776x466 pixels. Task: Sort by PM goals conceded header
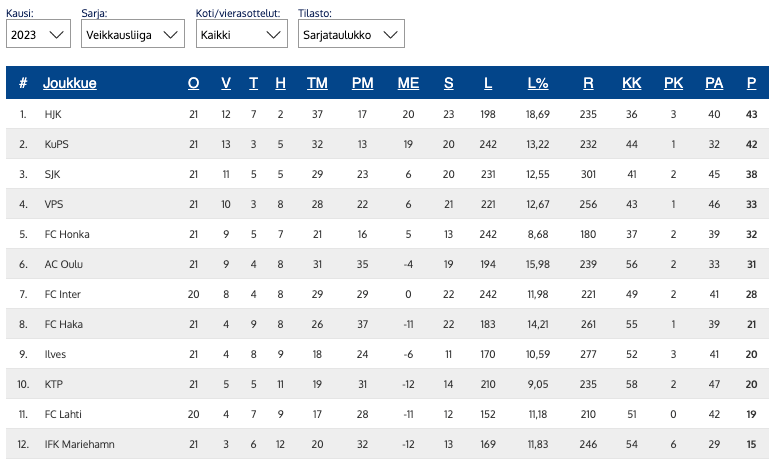(x=363, y=84)
